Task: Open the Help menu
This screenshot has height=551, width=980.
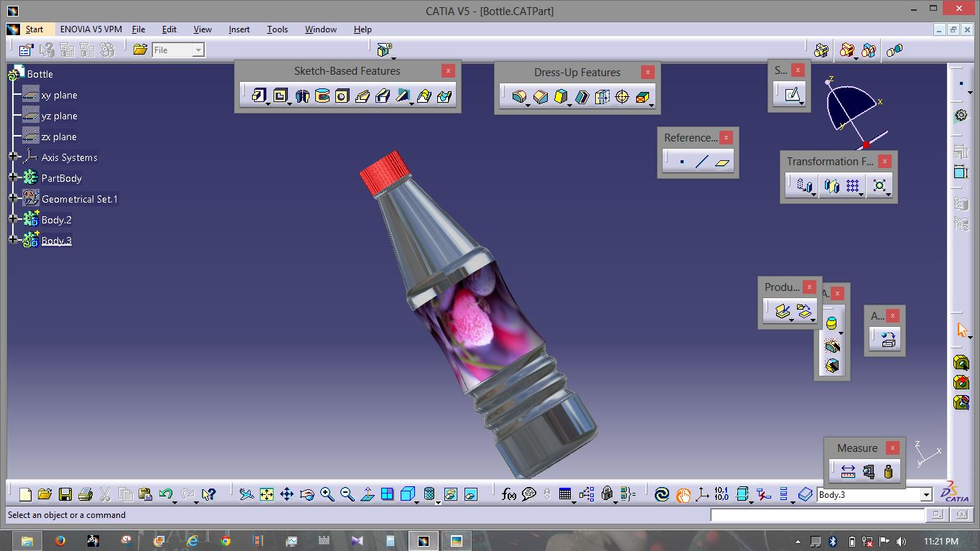Action: (x=363, y=29)
